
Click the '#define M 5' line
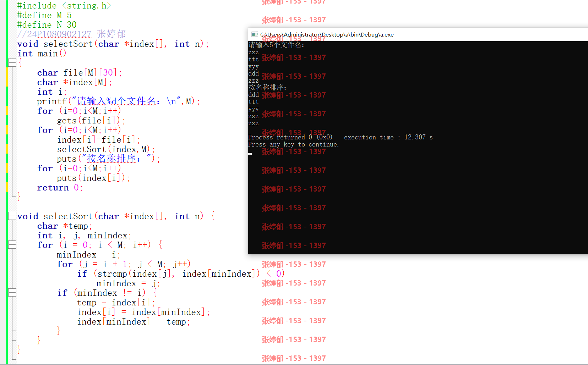pyautogui.click(x=44, y=15)
